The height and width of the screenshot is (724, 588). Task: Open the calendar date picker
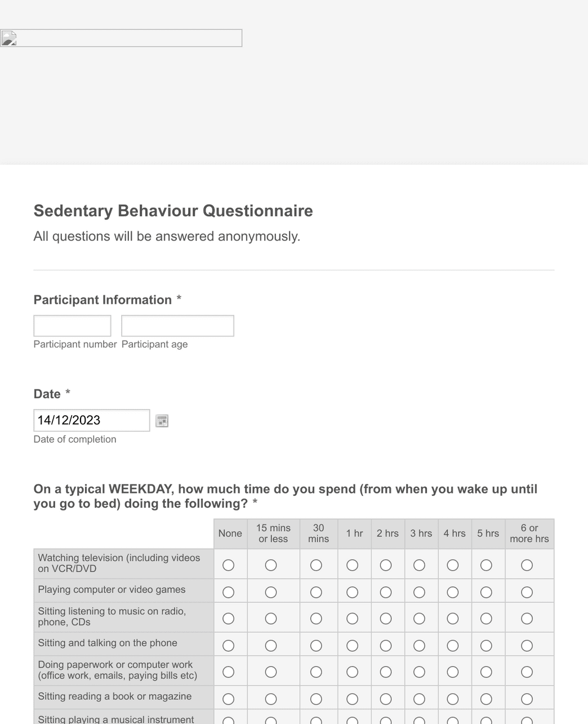[x=162, y=420]
